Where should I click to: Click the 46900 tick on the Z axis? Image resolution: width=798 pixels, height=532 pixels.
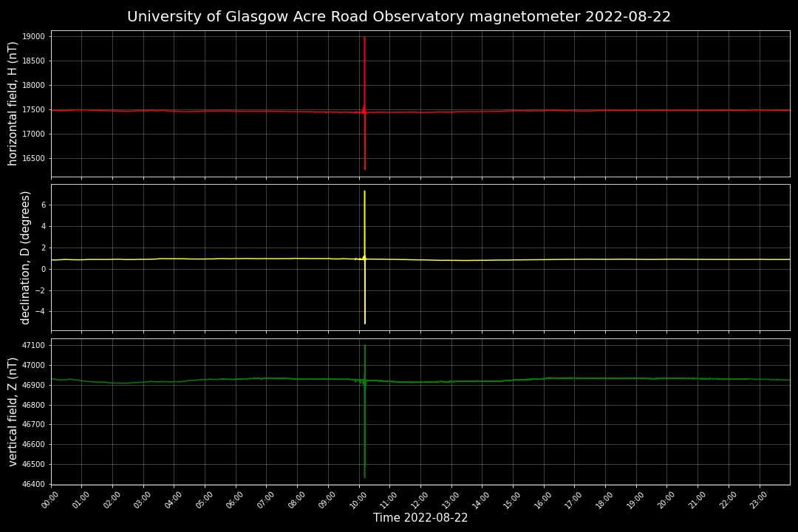[33, 386]
